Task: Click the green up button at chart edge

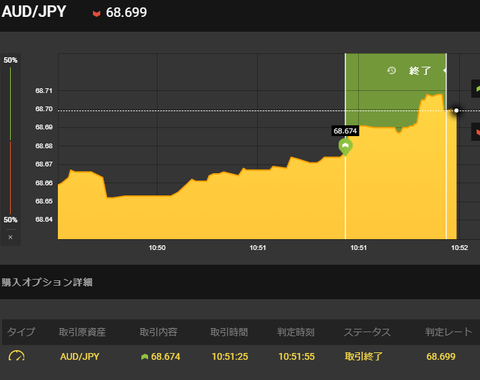Action: pos(476,89)
